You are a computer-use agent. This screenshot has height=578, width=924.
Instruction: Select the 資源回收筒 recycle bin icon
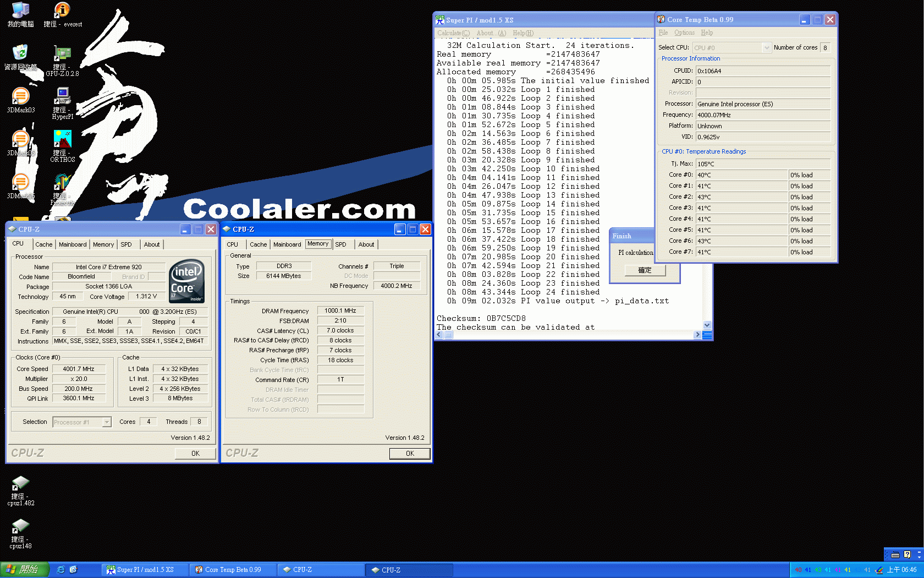pyautogui.click(x=20, y=57)
